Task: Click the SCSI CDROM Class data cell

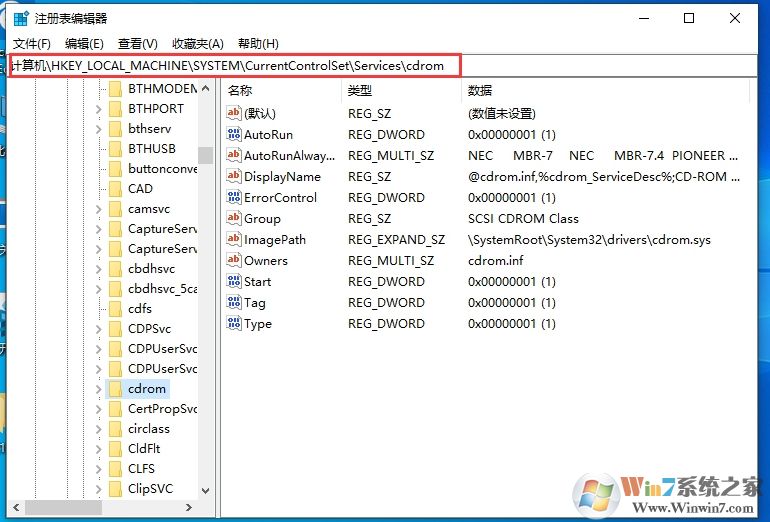Action: [x=523, y=219]
